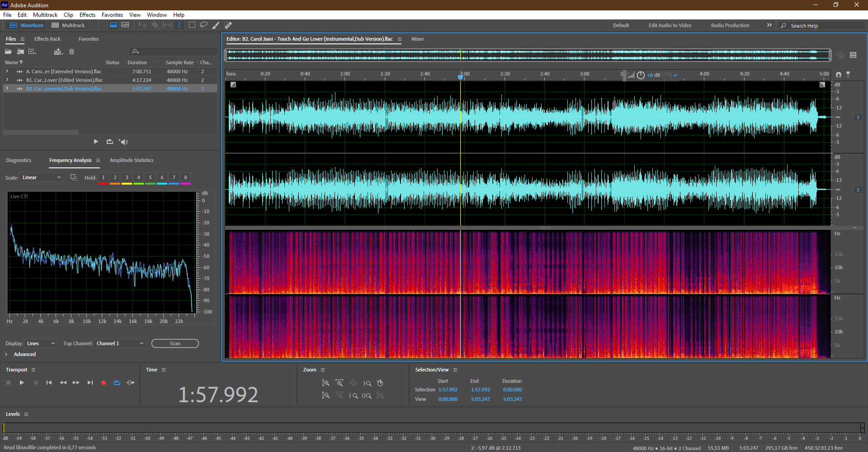Click the Skip Selection transport icon
Viewport: 868px width, 452px height.
pos(131,383)
